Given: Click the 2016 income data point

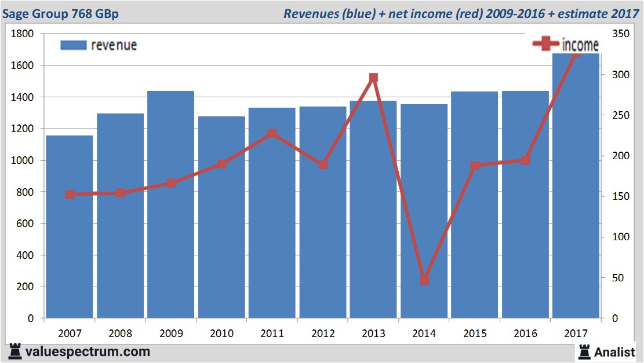Looking at the screenshot, I should tap(525, 160).
